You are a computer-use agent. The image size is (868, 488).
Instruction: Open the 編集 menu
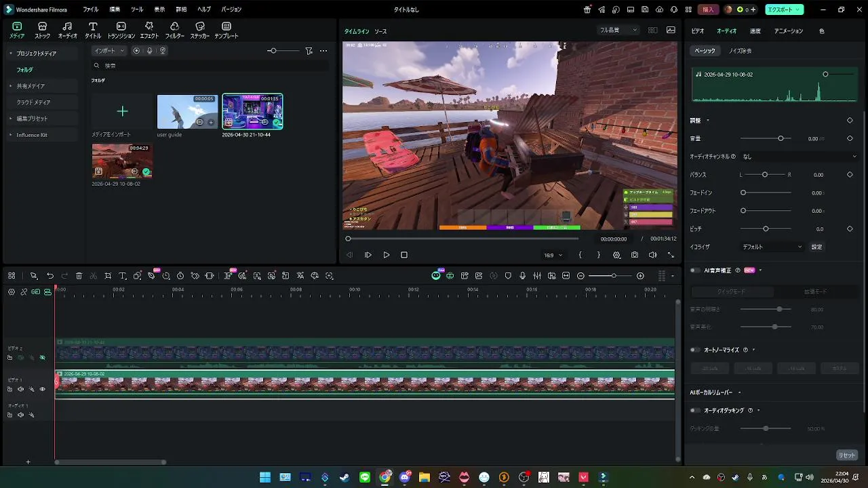pyautogui.click(x=115, y=9)
